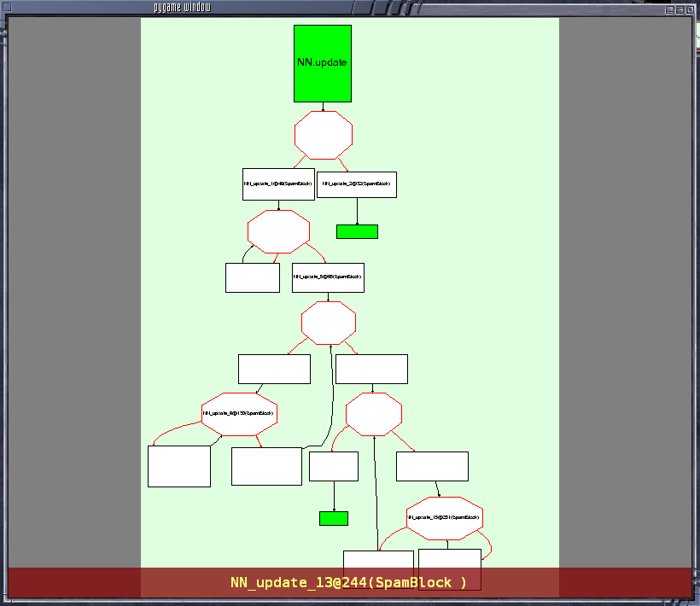Viewport: 700px width, 606px height.
Task: Click the small blank rectangle above bottom green block
Action: (x=334, y=466)
